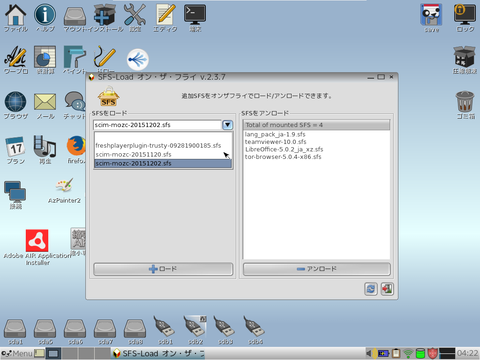Switch to the first virtual desktop pager
The image size is (480, 360).
pyautogui.click(x=53, y=353)
